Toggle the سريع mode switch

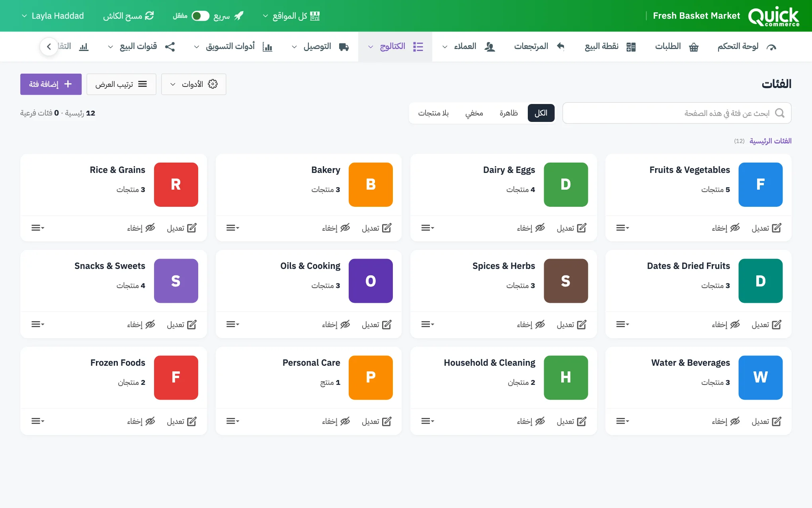point(200,16)
